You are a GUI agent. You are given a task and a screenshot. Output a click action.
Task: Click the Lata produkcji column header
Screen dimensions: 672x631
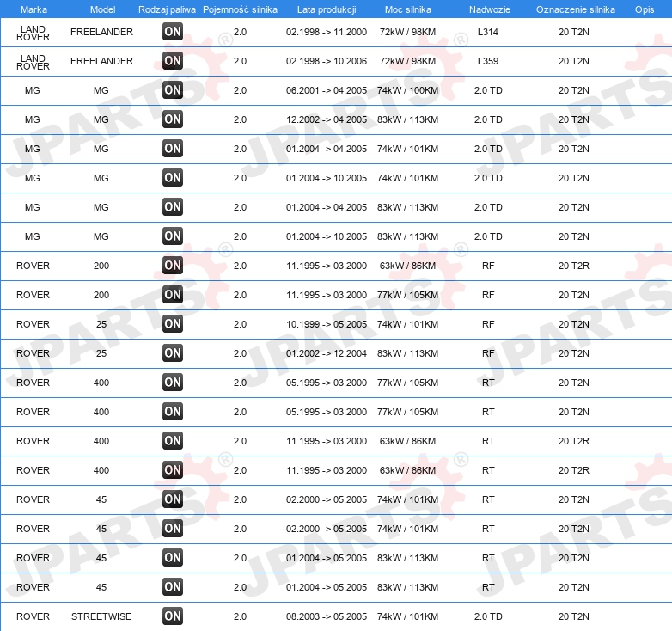click(327, 9)
